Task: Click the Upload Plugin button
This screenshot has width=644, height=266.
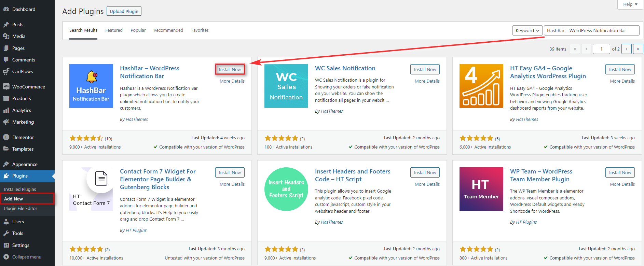Action: (x=124, y=11)
